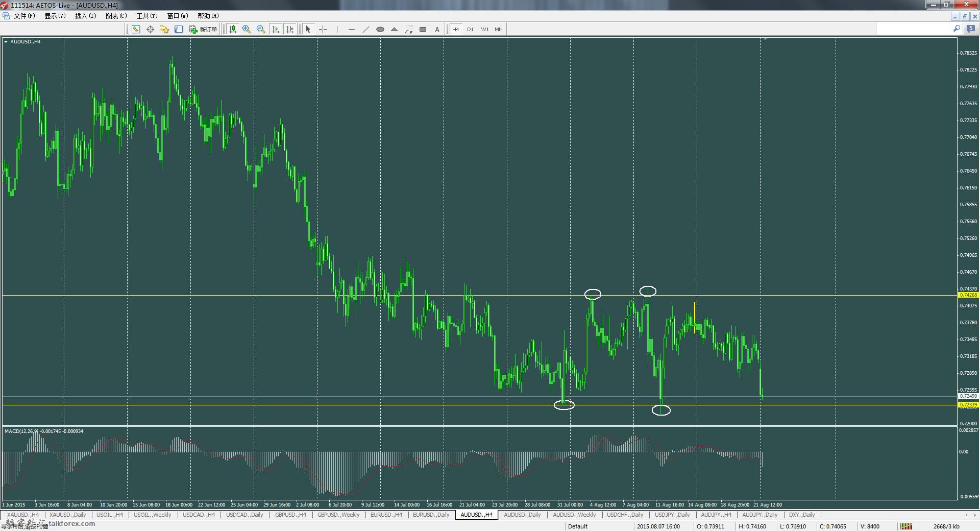Open the chart tab USDJPY.,Daily
This screenshot has height=531, width=980.
672,515
